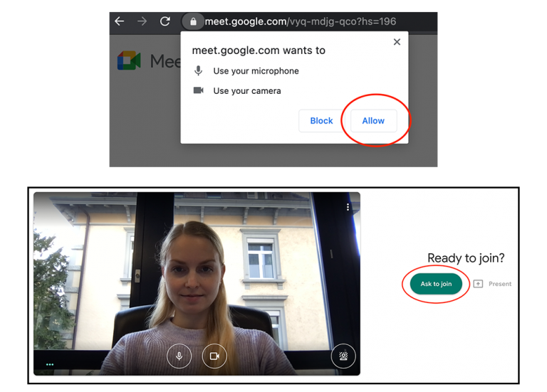Open visual effects background button
Screen dimensions: 547x392
(x=343, y=356)
